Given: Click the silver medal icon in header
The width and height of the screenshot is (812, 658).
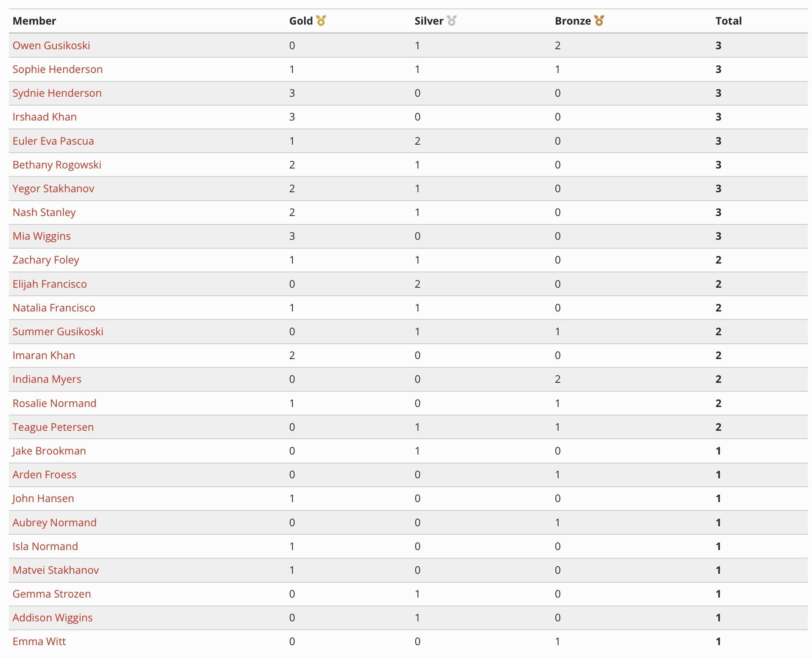Looking at the screenshot, I should (x=451, y=21).
